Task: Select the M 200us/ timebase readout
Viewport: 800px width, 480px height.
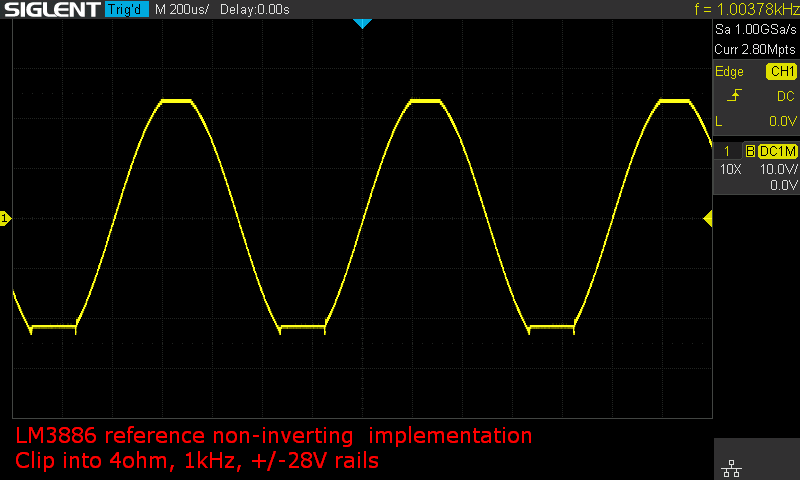Action: pos(182,9)
